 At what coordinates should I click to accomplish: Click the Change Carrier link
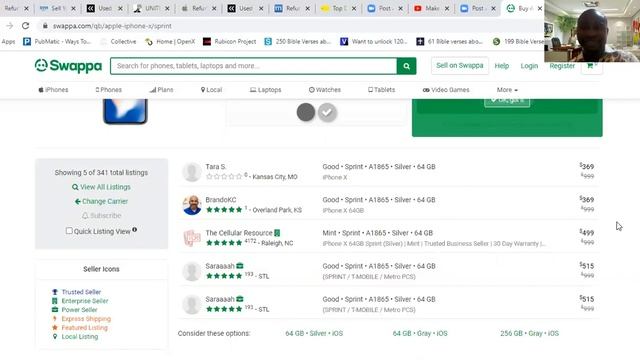pos(101,201)
